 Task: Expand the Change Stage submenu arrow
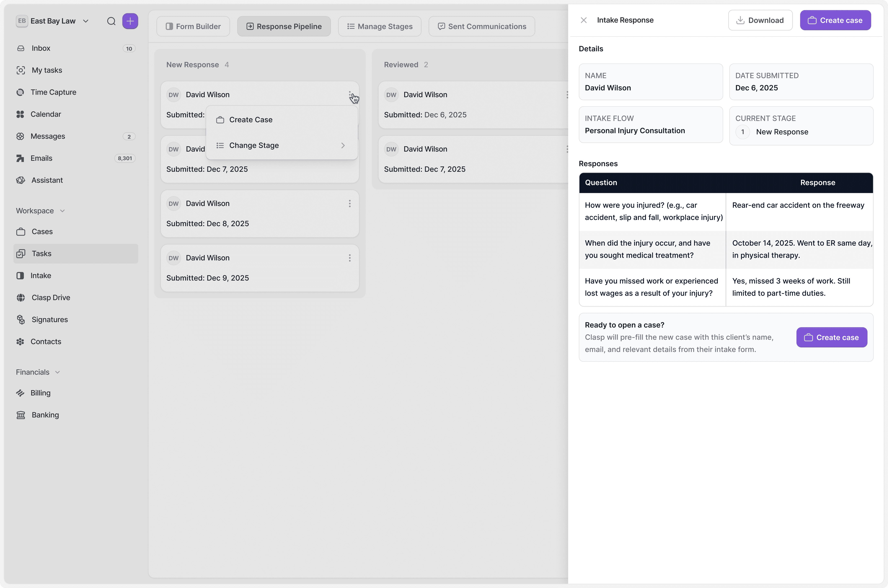343,145
